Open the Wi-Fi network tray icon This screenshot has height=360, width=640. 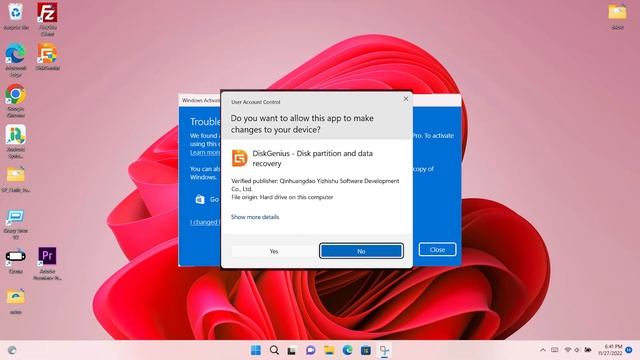pyautogui.click(x=567, y=350)
